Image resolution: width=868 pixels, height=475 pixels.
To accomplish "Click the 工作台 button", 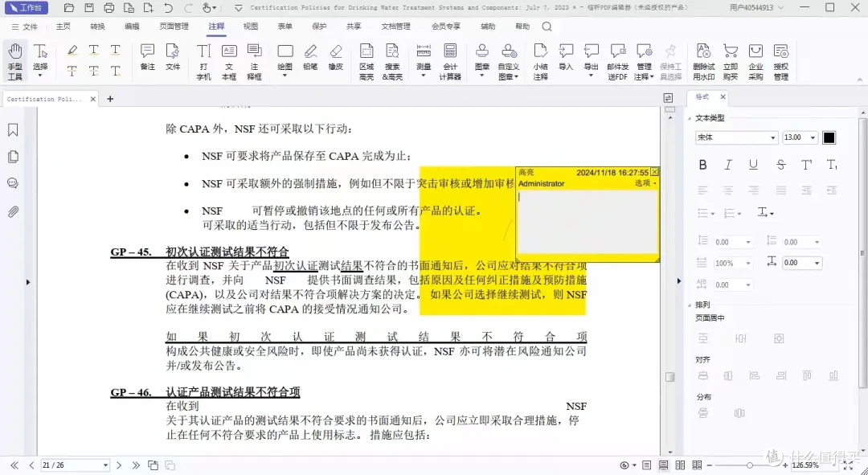I will point(27,8).
